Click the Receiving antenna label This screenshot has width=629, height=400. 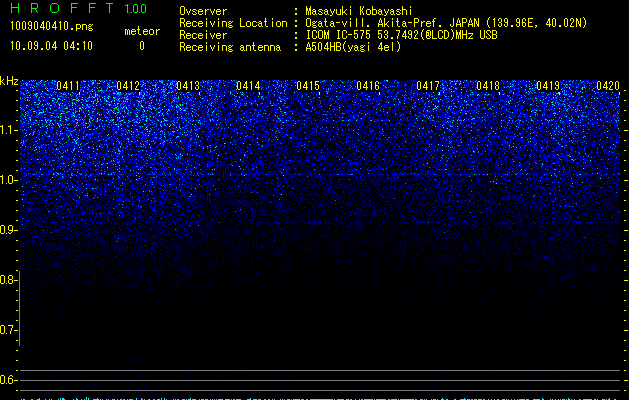tap(230, 47)
